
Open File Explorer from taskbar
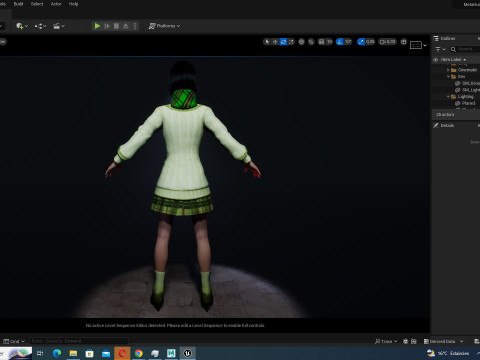tap(73, 353)
